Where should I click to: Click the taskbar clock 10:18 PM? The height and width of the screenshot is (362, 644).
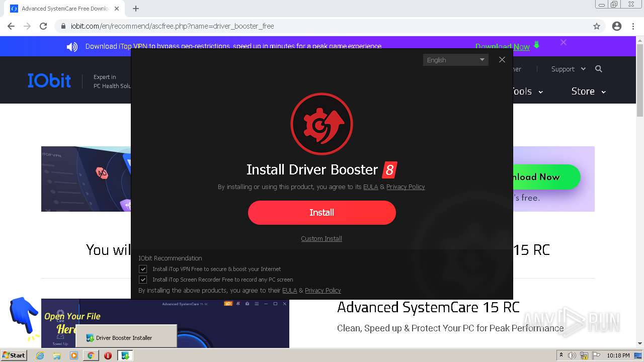tap(618, 355)
